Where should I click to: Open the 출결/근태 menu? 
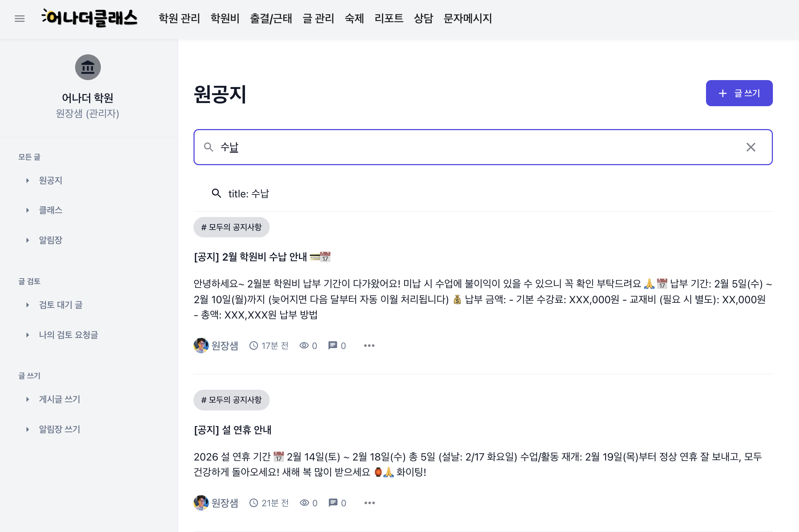pos(271,18)
